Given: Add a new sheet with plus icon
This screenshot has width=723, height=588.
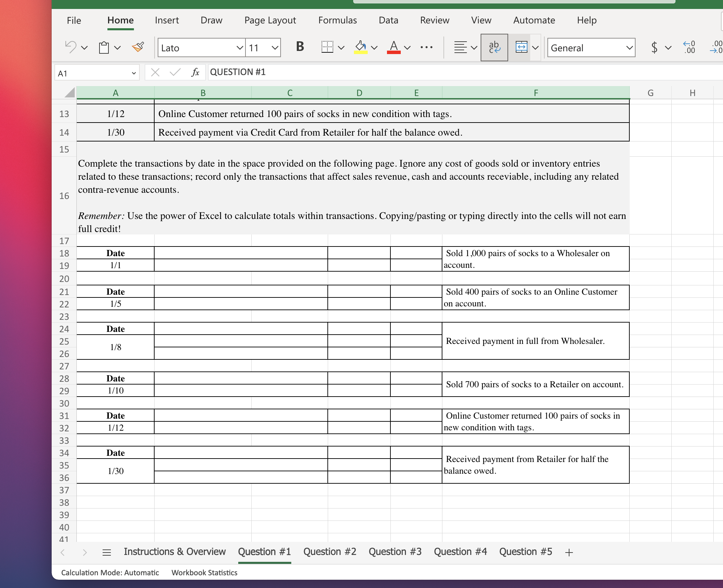Looking at the screenshot, I should pyautogui.click(x=569, y=553).
